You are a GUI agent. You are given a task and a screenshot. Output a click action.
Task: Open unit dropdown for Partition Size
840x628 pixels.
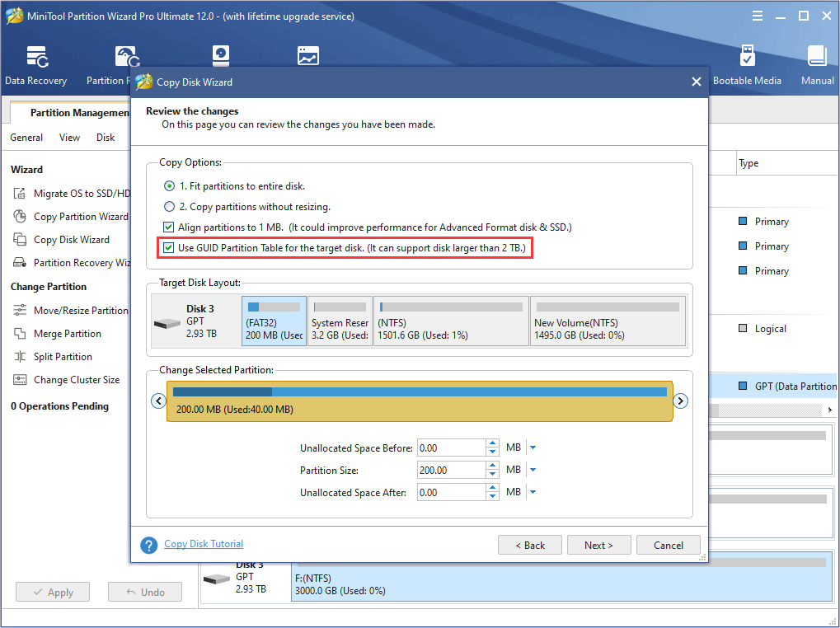(533, 470)
